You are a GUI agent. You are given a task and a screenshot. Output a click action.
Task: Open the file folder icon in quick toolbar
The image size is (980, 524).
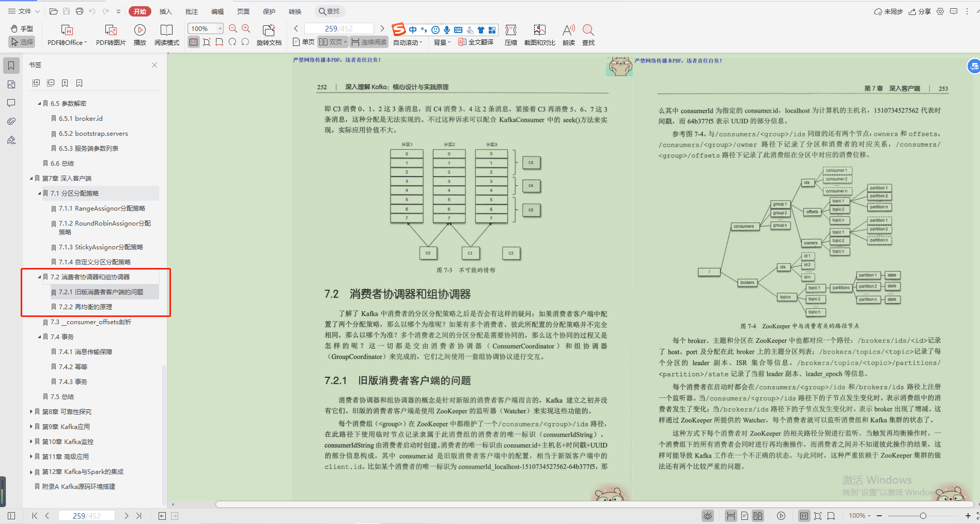53,11
